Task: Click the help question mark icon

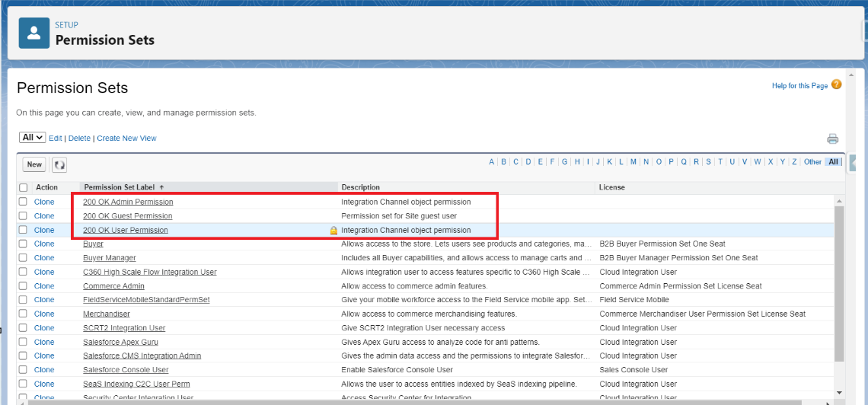Action: (x=836, y=85)
